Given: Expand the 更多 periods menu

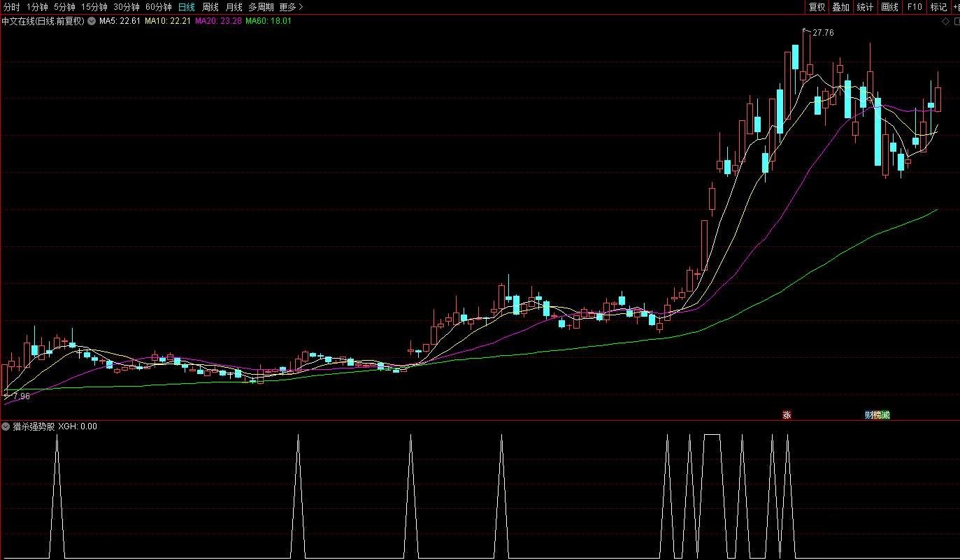Looking at the screenshot, I should pyautogui.click(x=291, y=7).
